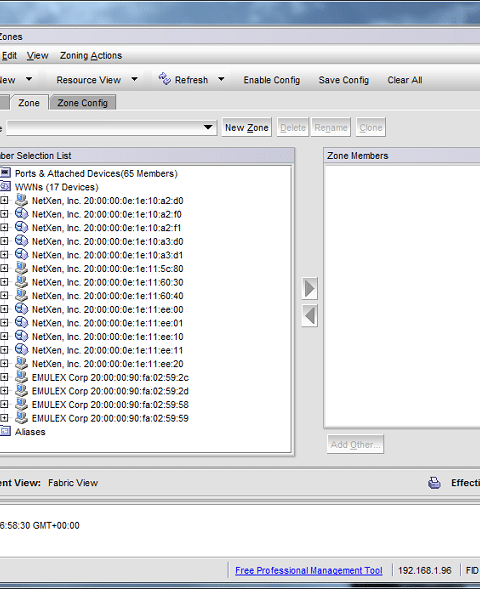Click the New Zone button
The image size is (480, 589).
click(246, 127)
